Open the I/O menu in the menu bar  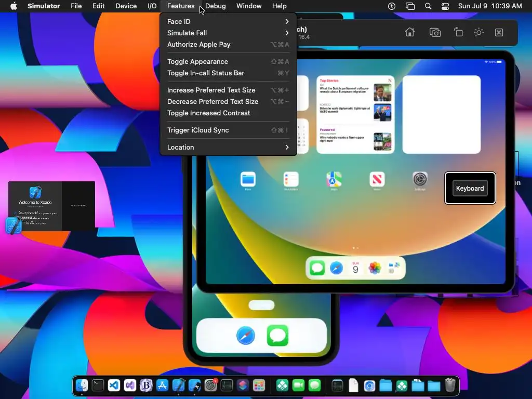point(152,6)
